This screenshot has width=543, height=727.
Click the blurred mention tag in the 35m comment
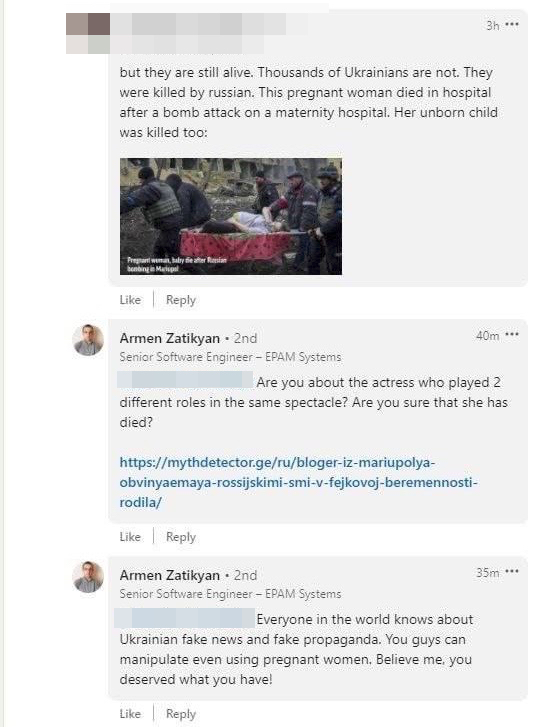pyautogui.click(x=185, y=618)
